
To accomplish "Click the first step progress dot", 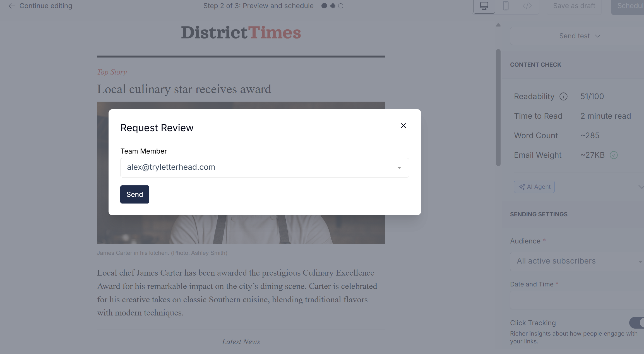I will 324,6.
